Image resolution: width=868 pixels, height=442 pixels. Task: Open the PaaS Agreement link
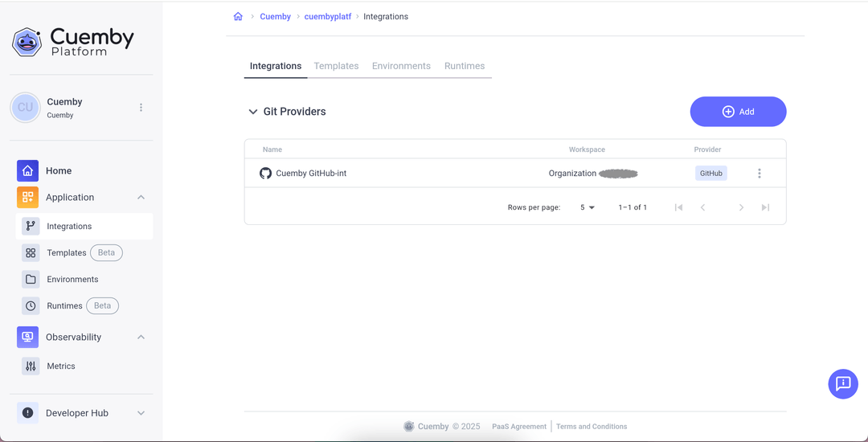pyautogui.click(x=519, y=427)
